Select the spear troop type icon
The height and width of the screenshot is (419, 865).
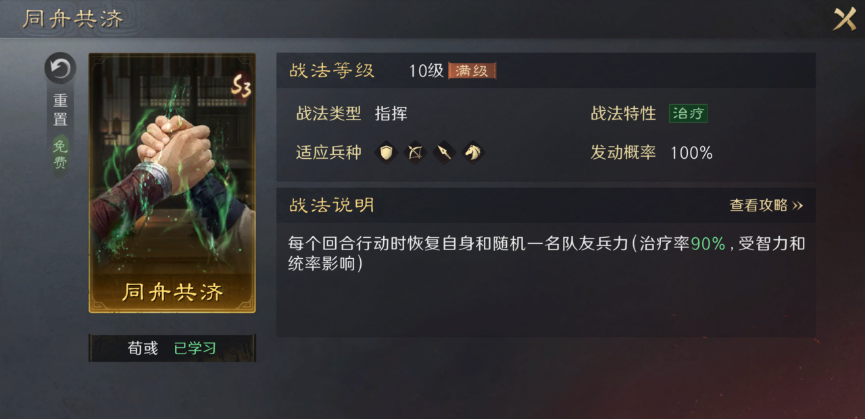point(444,152)
